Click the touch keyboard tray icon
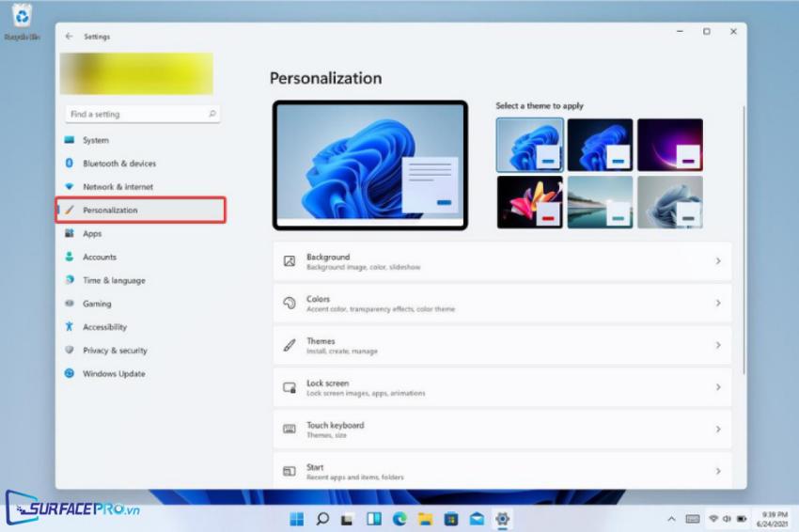 tap(693, 519)
